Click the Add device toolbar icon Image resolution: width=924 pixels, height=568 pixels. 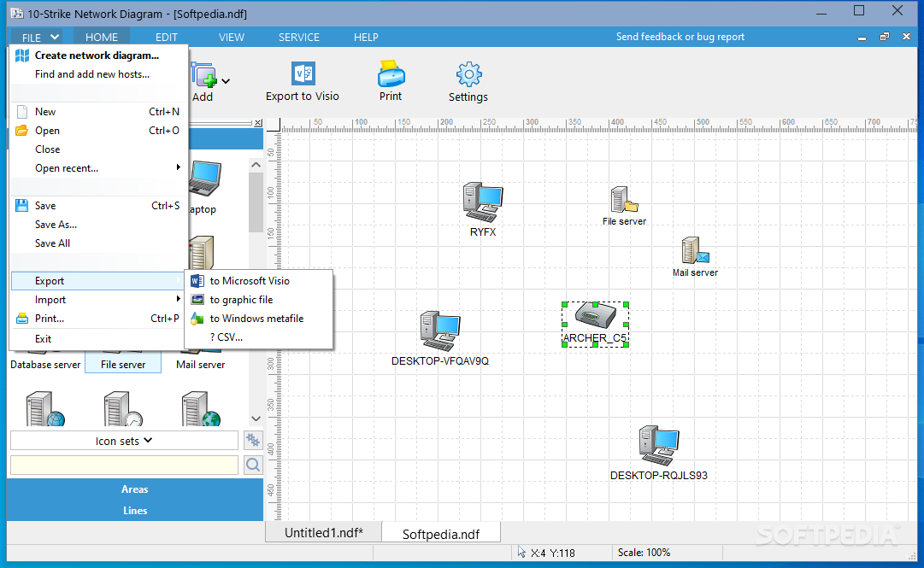pos(204,75)
